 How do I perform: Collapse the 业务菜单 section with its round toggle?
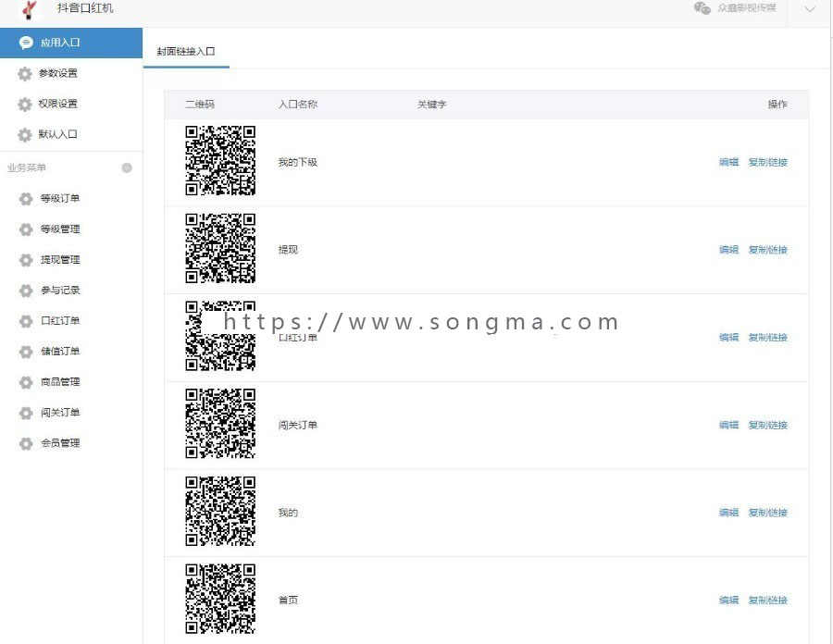(x=127, y=167)
